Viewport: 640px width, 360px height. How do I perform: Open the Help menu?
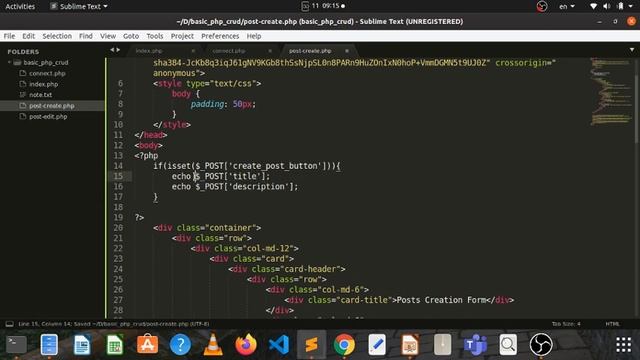click(253, 36)
